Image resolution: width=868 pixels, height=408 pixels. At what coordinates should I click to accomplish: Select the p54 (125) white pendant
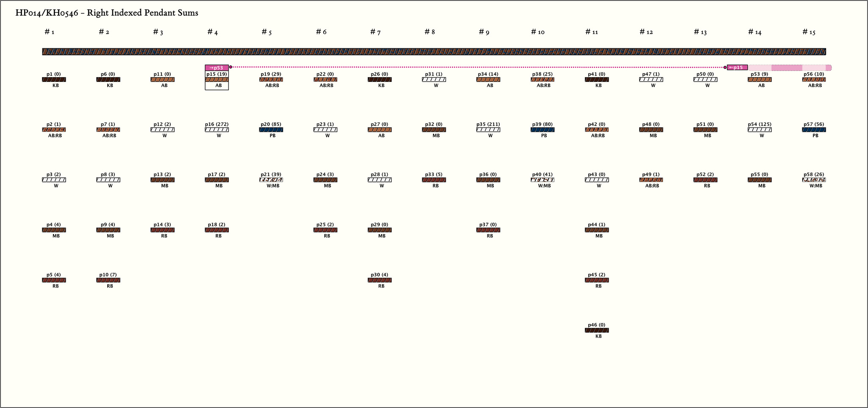(759, 130)
